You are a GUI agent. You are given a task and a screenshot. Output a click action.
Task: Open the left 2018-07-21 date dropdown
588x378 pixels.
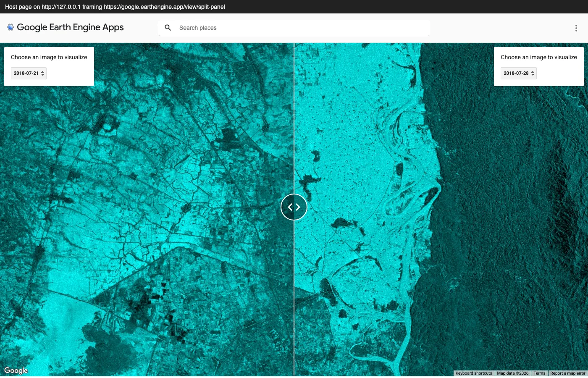pyautogui.click(x=29, y=73)
